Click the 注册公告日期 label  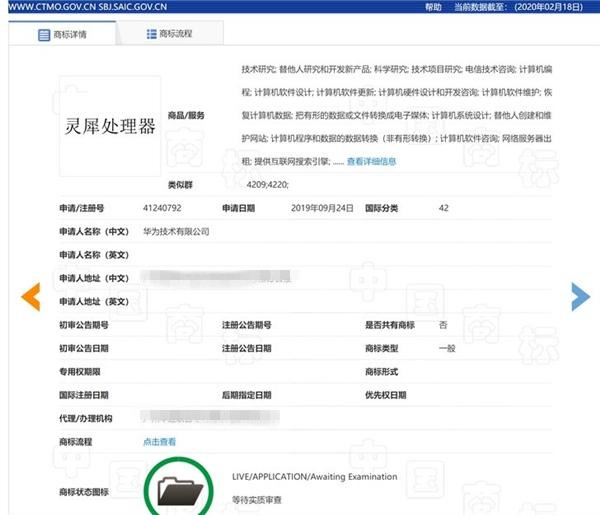click(x=247, y=349)
